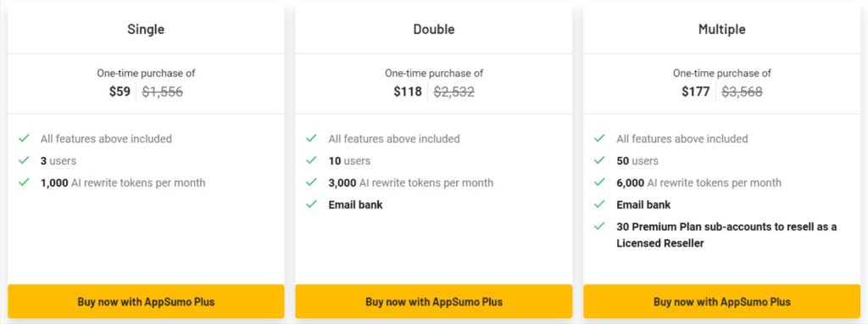Select the Double plan heading
Image resolution: width=868 pixels, height=324 pixels.
tap(434, 30)
